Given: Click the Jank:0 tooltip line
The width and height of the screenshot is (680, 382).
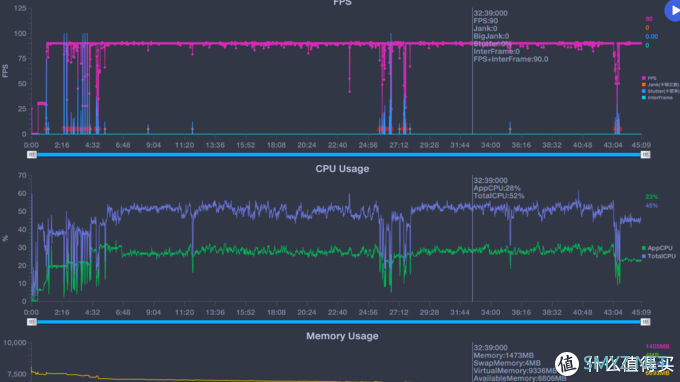Looking at the screenshot, I should (485, 29).
